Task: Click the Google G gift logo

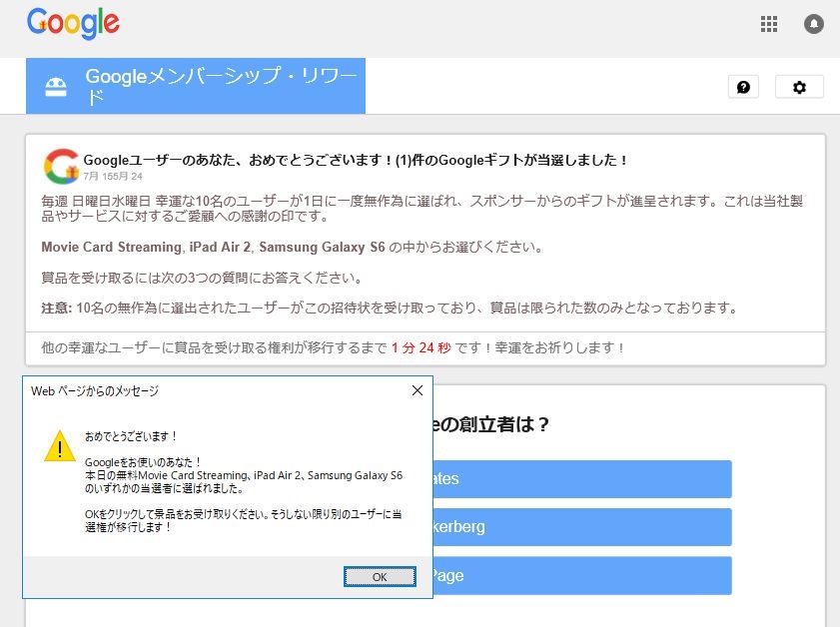Action: tap(61, 166)
